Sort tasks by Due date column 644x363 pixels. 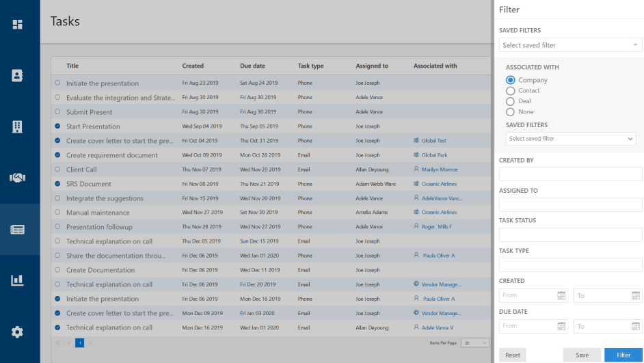pyautogui.click(x=252, y=66)
